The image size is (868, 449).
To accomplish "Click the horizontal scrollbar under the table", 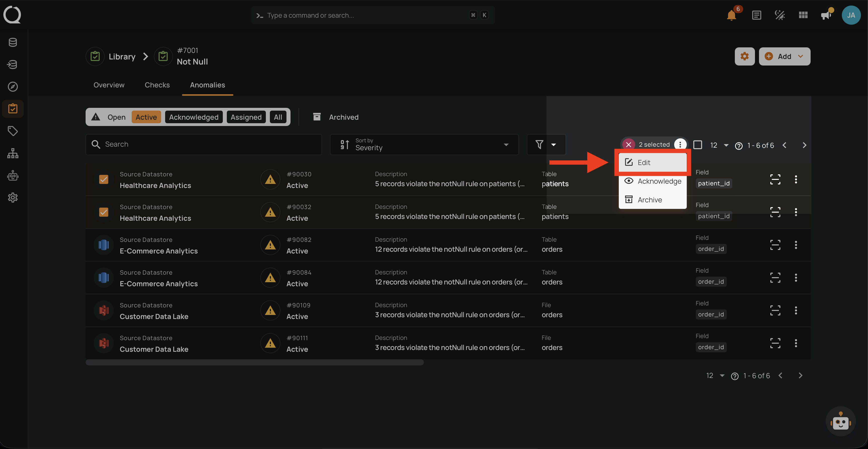I will [x=255, y=363].
